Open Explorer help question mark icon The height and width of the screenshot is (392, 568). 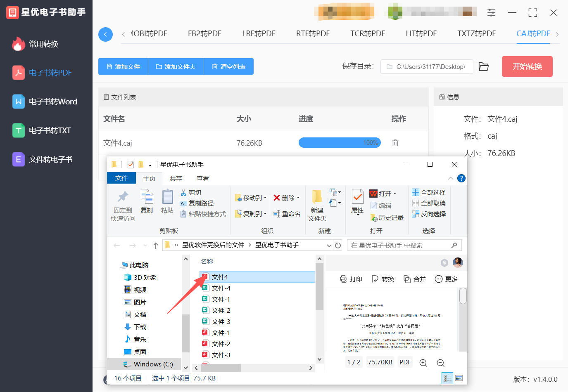click(461, 178)
